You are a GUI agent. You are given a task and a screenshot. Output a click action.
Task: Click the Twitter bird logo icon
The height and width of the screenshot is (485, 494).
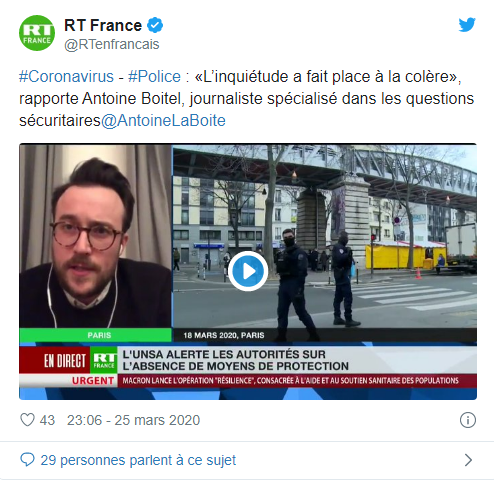[467, 25]
